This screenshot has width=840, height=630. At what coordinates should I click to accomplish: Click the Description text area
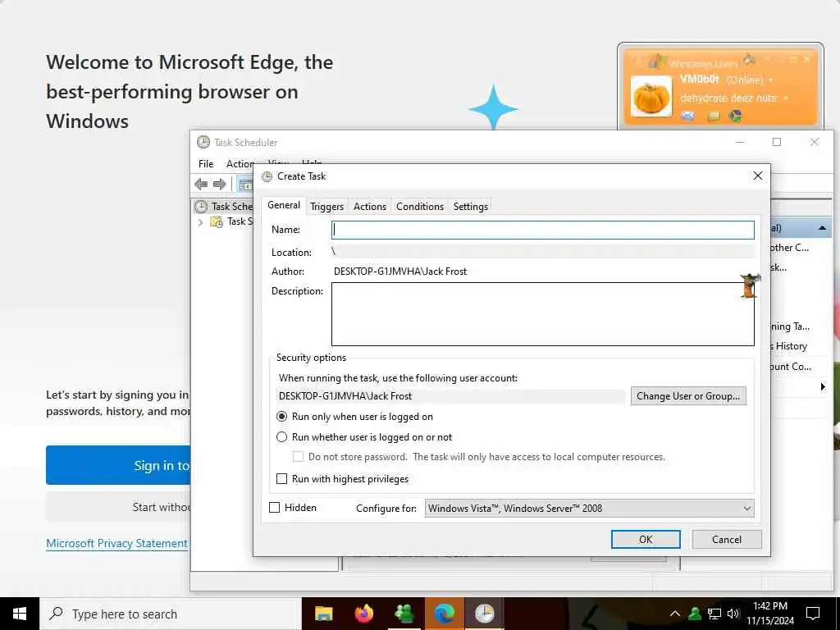pos(543,314)
